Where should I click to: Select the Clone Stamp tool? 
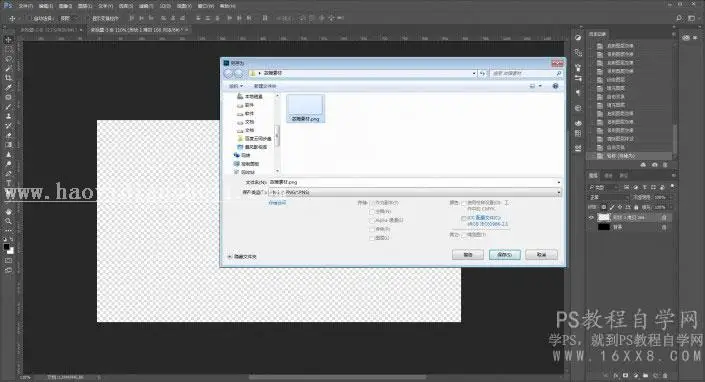tap(9, 116)
